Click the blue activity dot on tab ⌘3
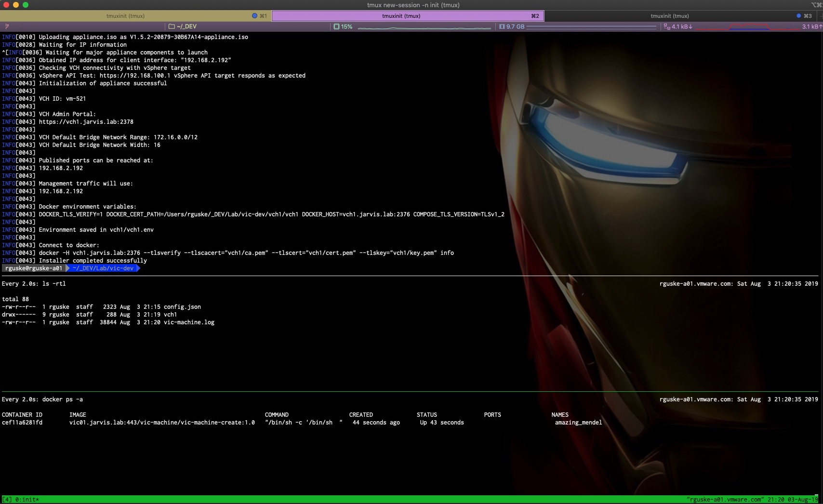The image size is (823, 504). (x=798, y=16)
